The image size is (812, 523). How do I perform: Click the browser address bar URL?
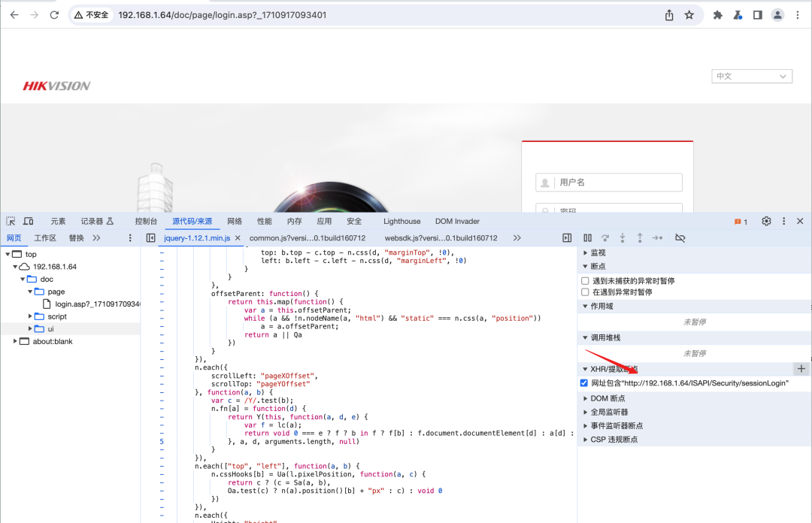point(222,15)
